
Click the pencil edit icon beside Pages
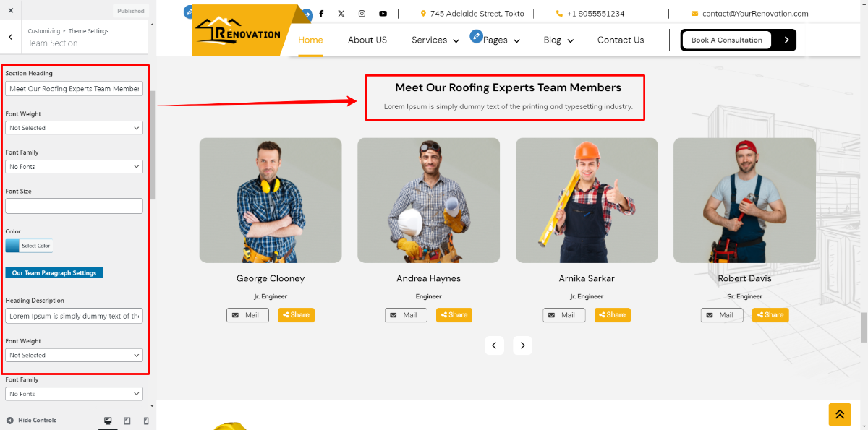pos(476,35)
